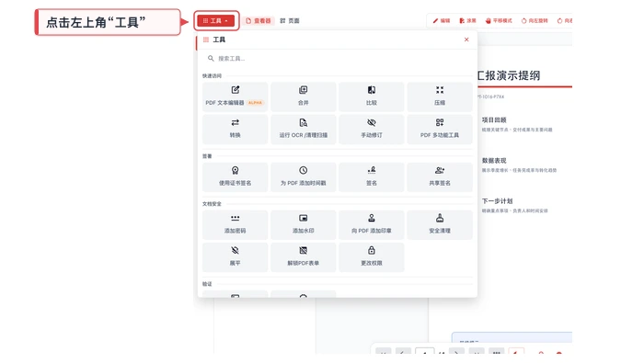Open the PDF 文本编辑器 tool
Screen dimensions: 644x363
click(235, 96)
